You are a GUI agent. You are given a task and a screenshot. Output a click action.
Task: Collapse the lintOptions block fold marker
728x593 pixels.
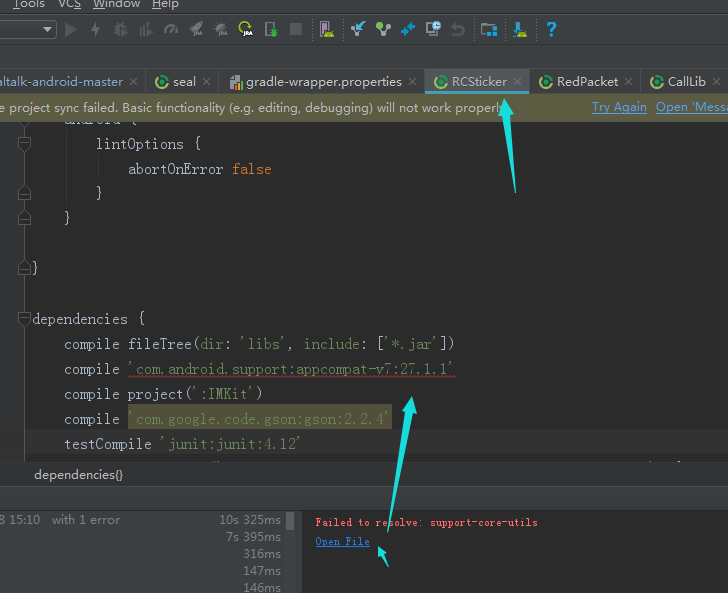click(x=24, y=144)
